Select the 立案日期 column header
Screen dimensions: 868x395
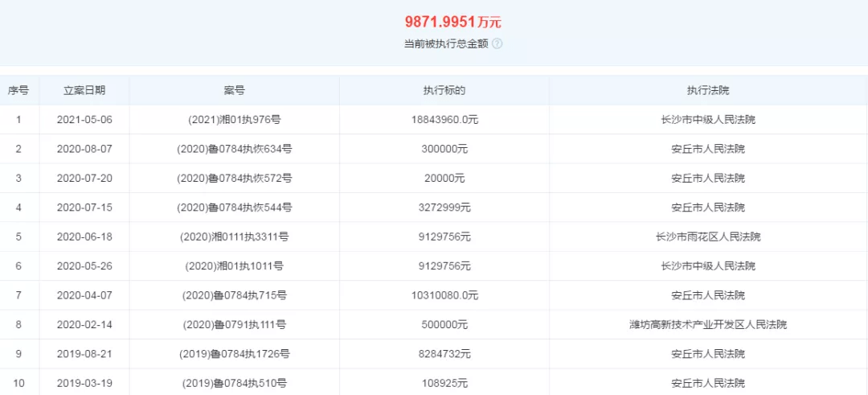click(84, 91)
